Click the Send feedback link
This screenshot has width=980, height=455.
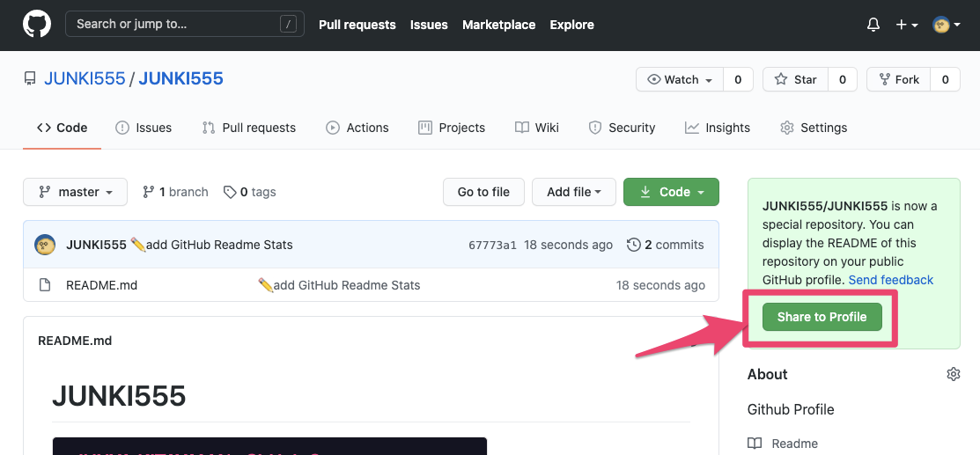coord(890,280)
